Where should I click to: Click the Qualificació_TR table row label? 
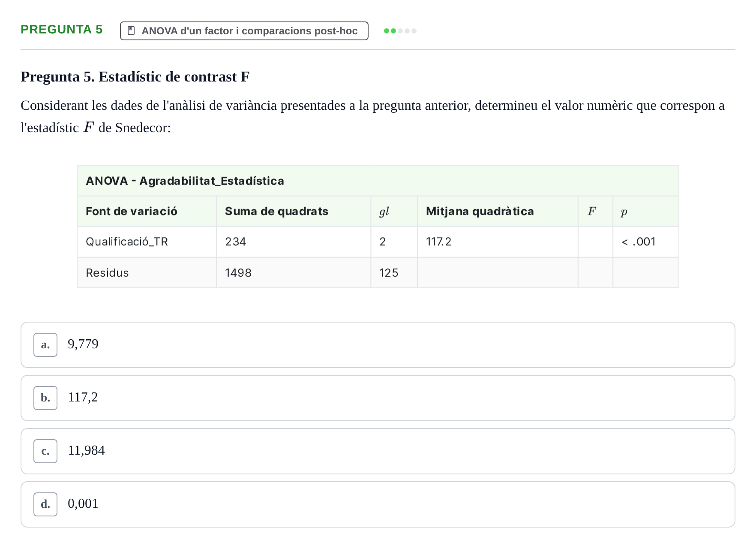click(127, 242)
